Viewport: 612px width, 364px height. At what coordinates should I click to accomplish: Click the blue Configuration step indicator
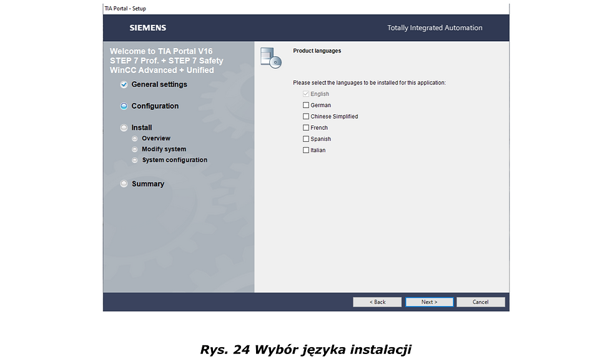(124, 106)
